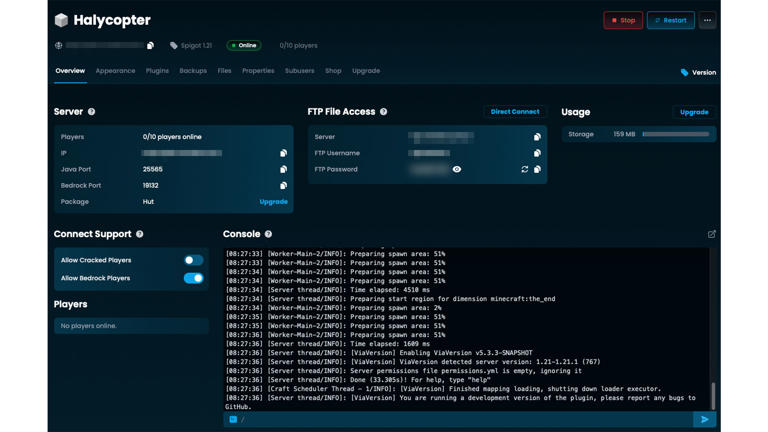Open console in pop-out window

pos(712,234)
